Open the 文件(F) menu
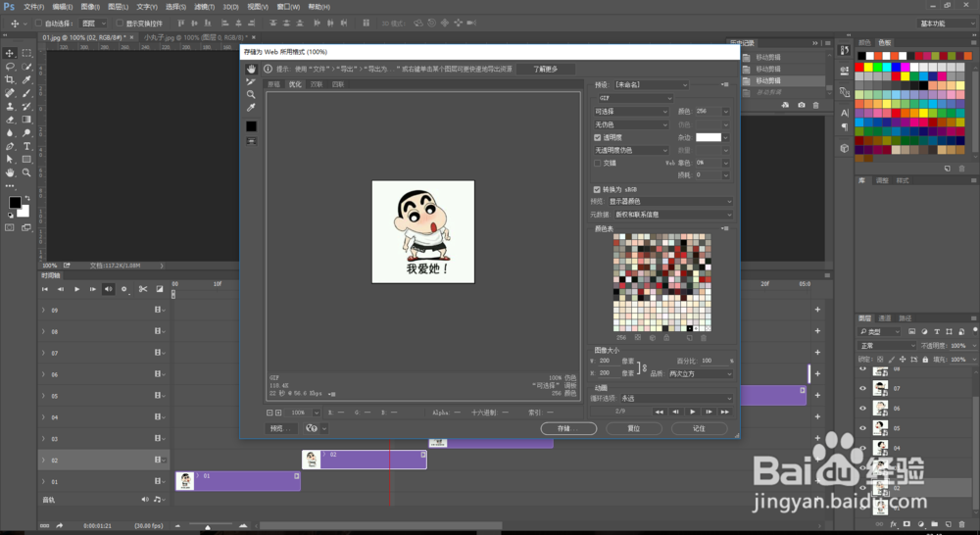Viewport: 980px width, 535px height. pos(33,7)
